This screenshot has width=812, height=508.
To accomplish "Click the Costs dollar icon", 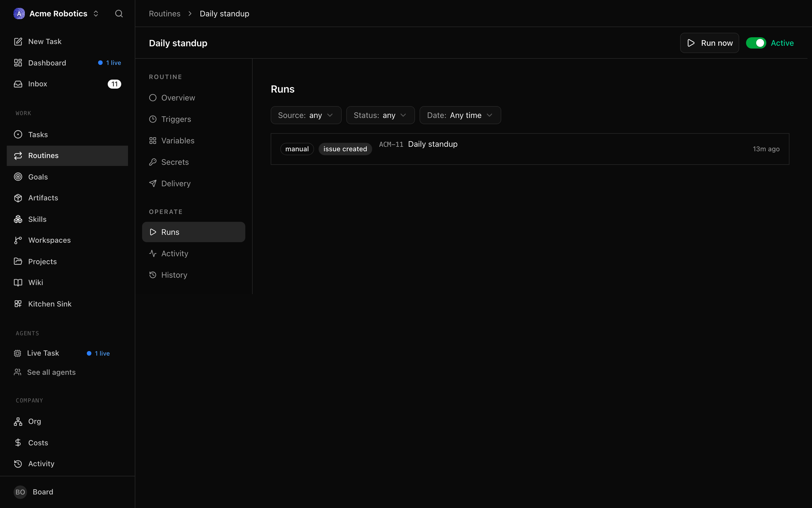I will (18, 443).
